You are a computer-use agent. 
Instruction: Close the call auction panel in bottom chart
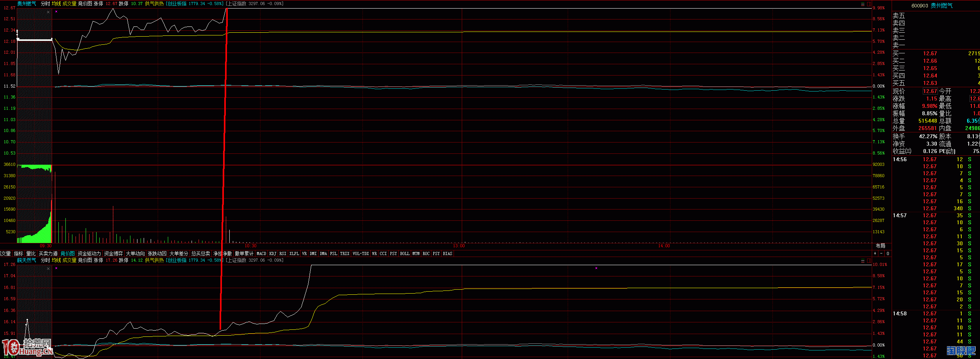click(48, 269)
